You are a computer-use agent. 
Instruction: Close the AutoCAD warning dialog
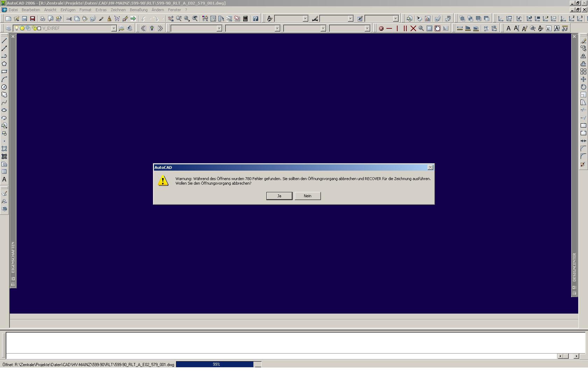tap(430, 167)
